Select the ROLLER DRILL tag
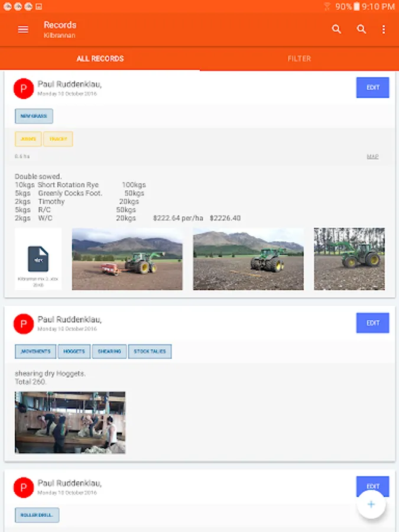Viewport: 399px width, 532px height. [x=37, y=515]
